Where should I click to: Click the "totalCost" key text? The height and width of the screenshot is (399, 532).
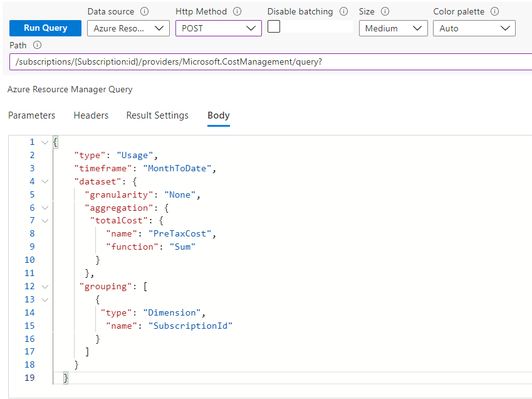(x=119, y=221)
